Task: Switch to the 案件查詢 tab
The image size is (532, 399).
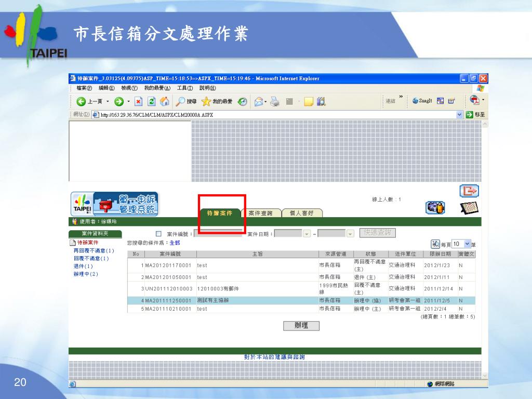Action: tap(261, 212)
